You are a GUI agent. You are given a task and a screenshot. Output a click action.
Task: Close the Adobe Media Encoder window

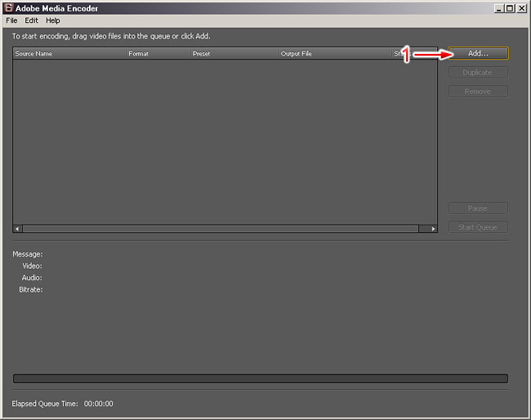(521, 8)
